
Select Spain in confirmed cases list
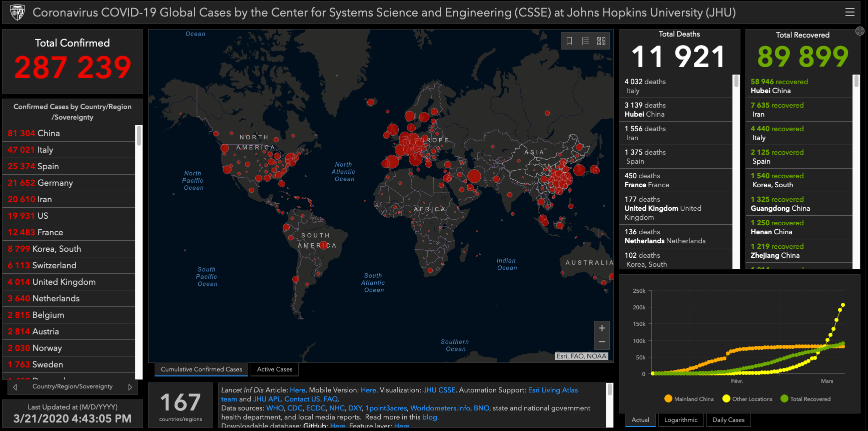(69, 166)
